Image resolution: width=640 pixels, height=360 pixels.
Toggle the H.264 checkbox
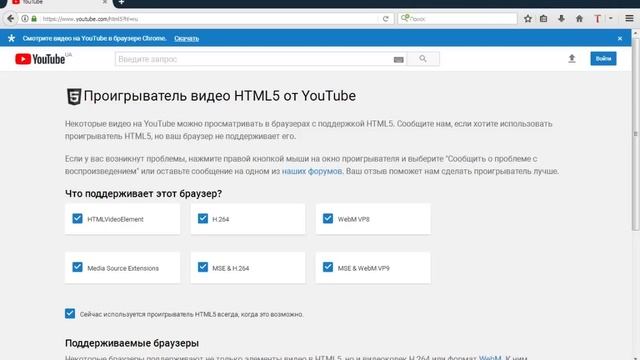(x=203, y=218)
